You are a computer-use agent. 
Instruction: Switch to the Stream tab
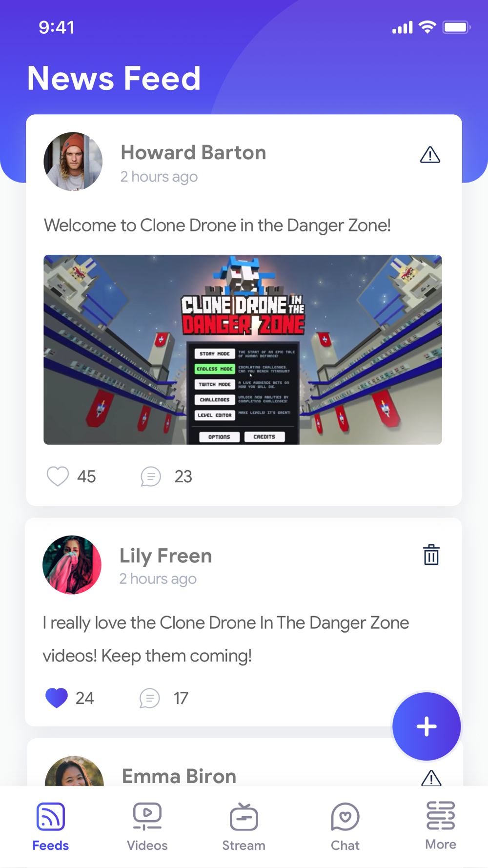point(244,827)
